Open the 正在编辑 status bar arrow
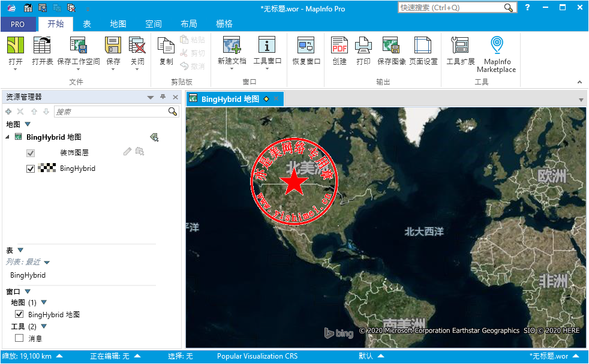 tap(137, 356)
